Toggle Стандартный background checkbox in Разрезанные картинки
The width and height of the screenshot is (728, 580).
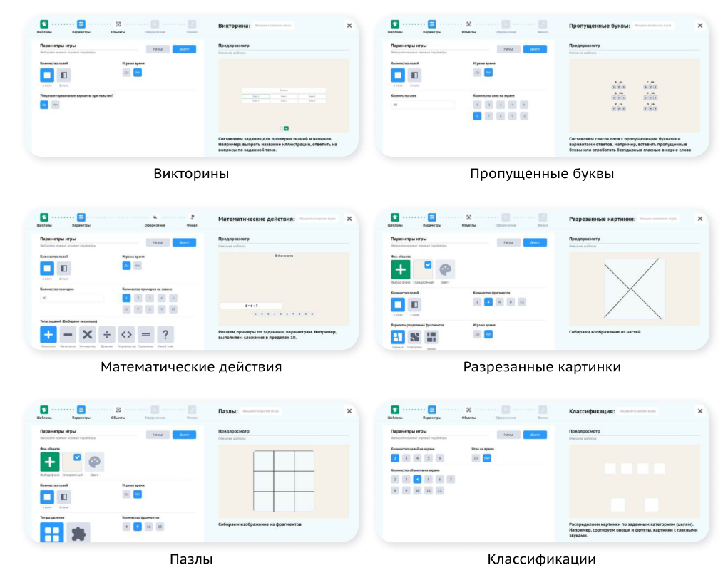click(428, 265)
